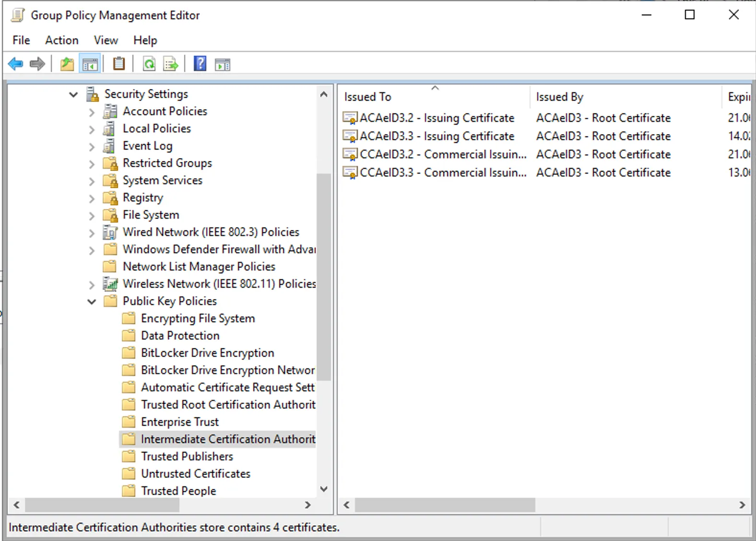Screen dimensions: 756x541
Task: Open the View menu
Action: pyautogui.click(x=106, y=40)
